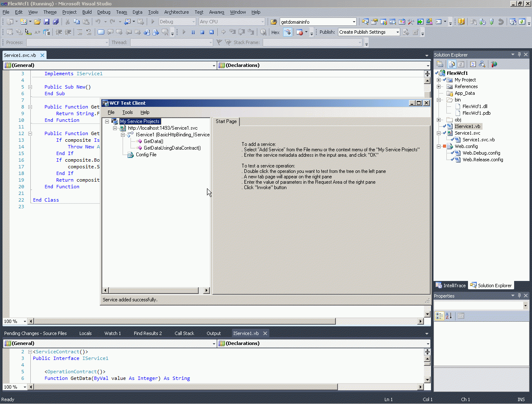
Task: Toggle the IntelliTrace events icon beside Hex
Action: [x=287, y=32]
